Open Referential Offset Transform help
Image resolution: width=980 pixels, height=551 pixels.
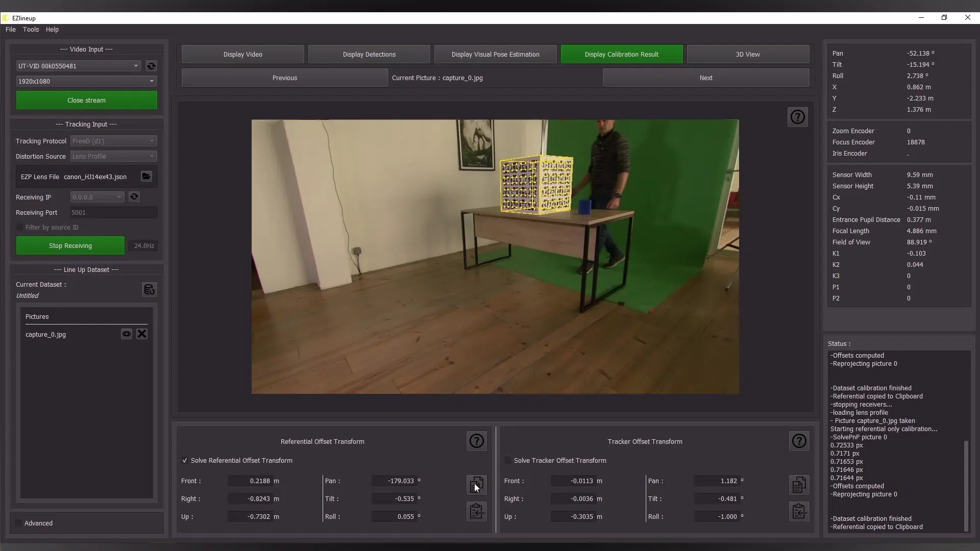tap(476, 441)
